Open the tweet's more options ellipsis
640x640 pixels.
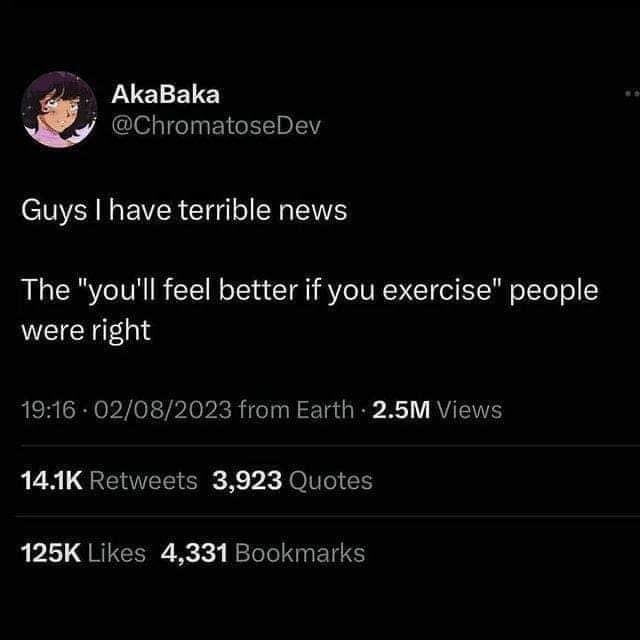pyautogui.click(x=632, y=94)
